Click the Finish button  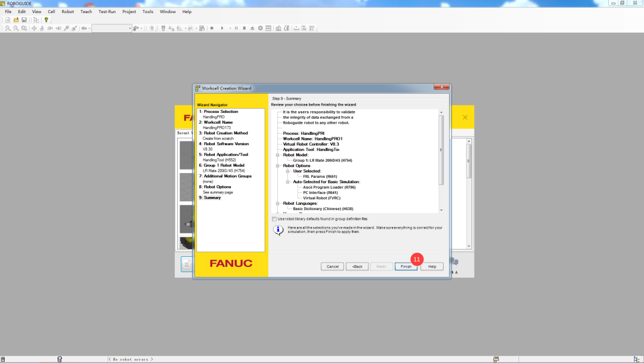406,266
